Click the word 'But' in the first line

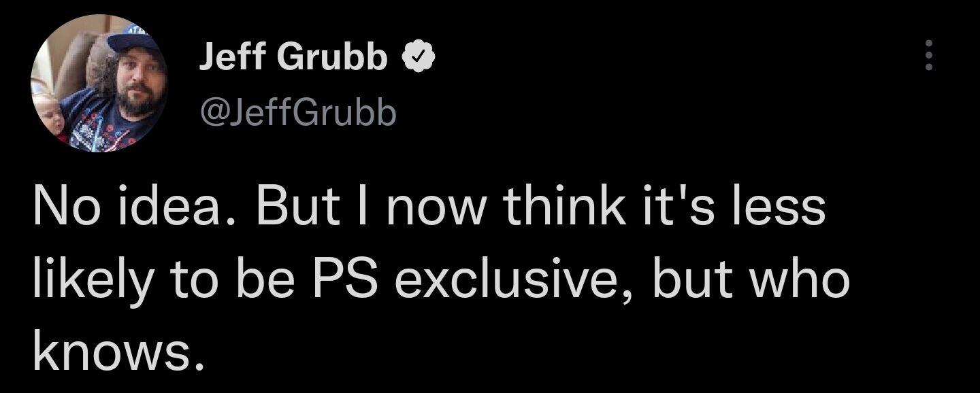pyautogui.click(x=295, y=209)
